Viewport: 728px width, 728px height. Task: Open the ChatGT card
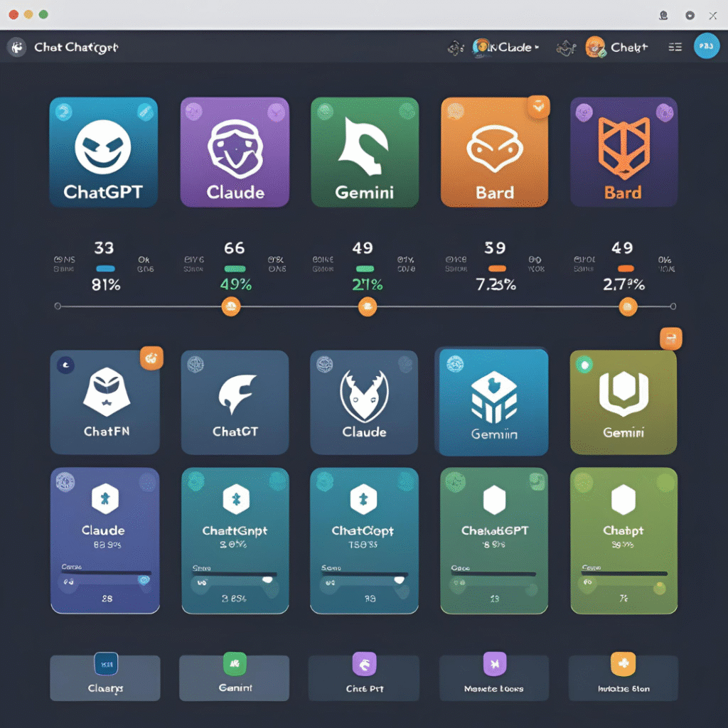pos(235,402)
